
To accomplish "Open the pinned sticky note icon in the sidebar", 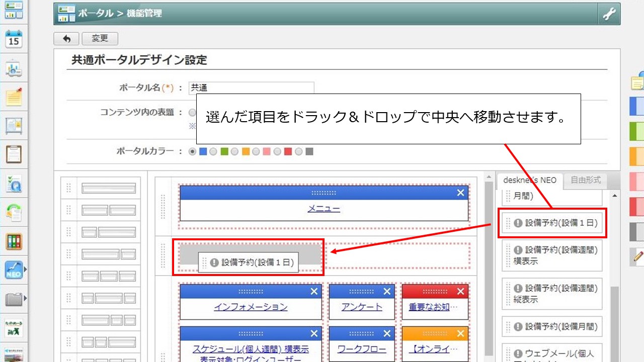I will (14, 97).
